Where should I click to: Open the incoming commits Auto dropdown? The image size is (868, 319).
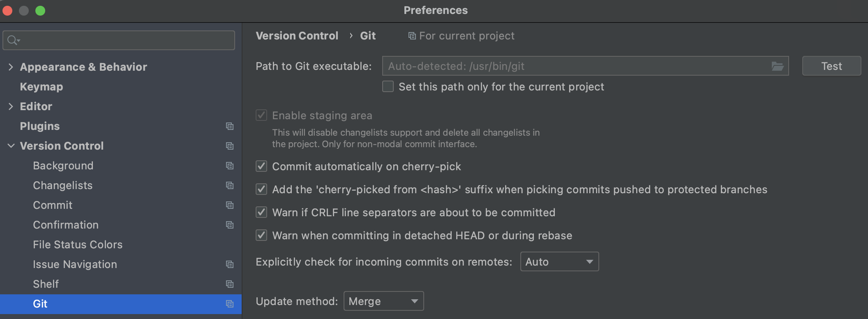pos(559,262)
